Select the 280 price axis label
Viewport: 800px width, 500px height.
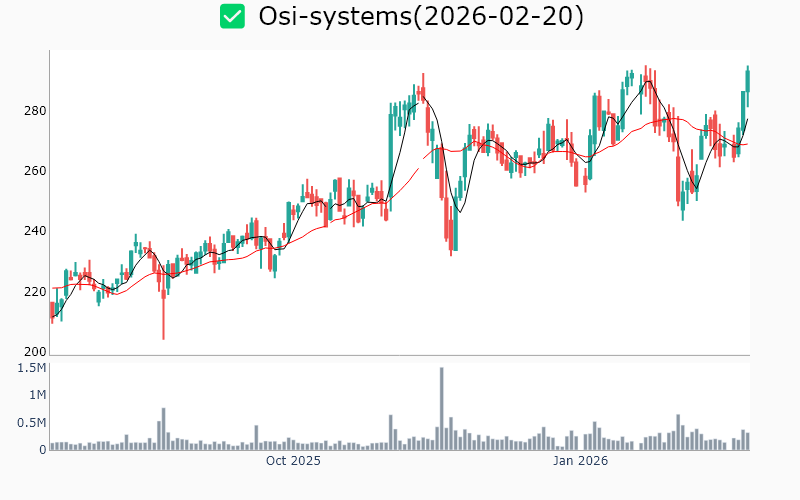[x=33, y=110]
